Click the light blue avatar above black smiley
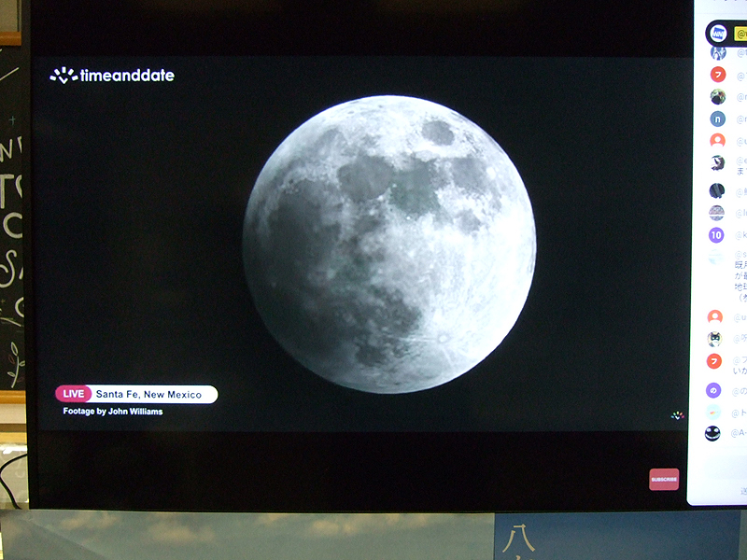The image size is (747, 560). pos(713,412)
